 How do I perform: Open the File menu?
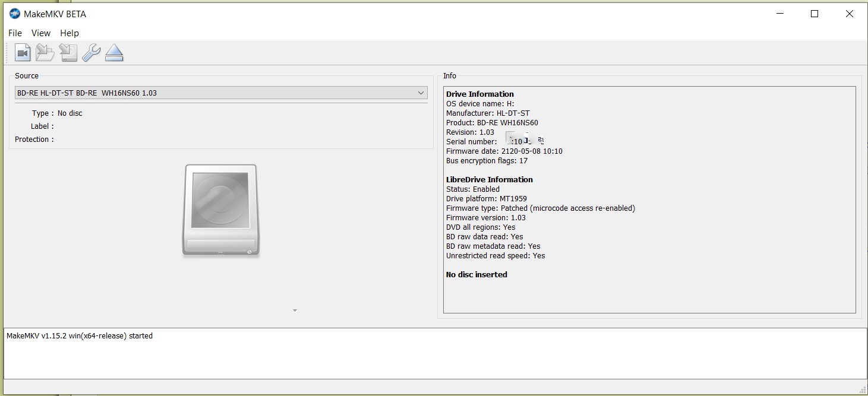point(15,33)
